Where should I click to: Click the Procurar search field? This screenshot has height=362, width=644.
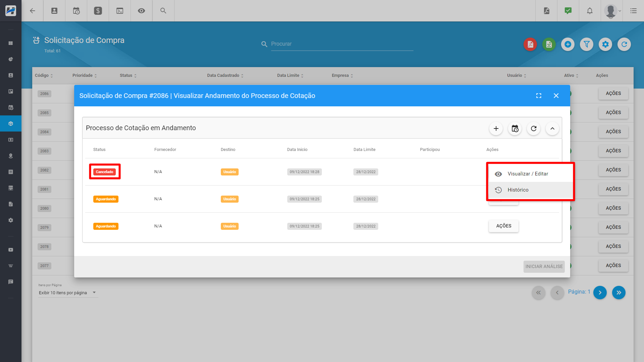coord(342,44)
